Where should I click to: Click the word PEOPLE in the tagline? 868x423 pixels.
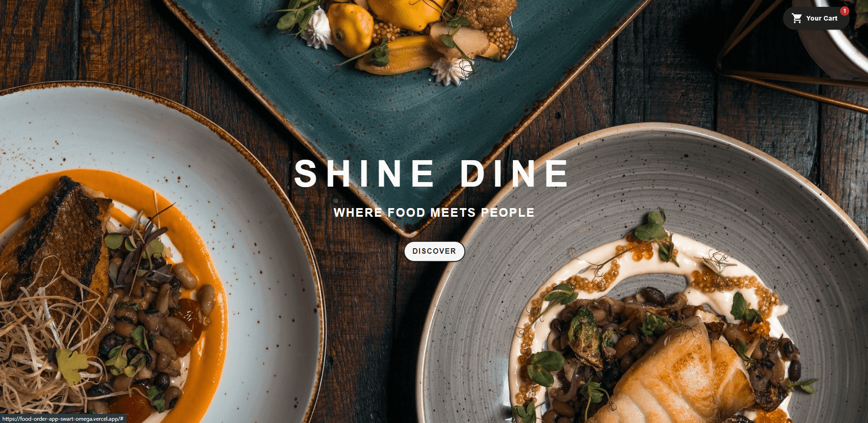508,213
